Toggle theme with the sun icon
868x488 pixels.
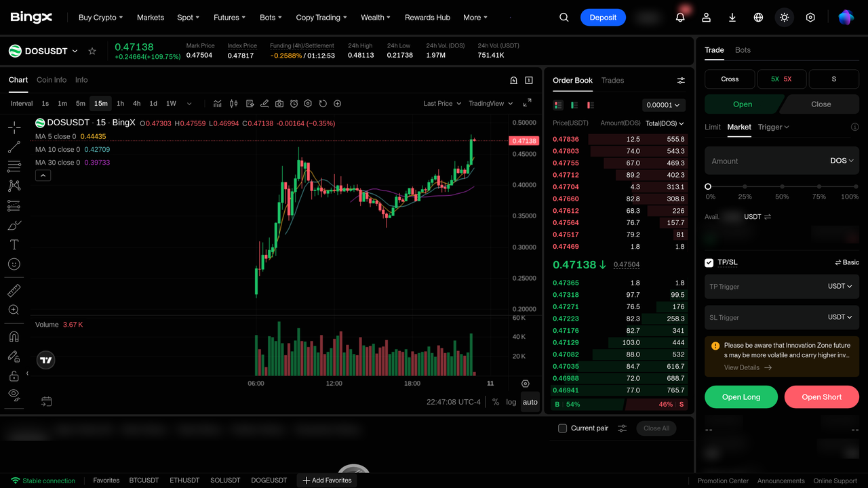(x=784, y=18)
